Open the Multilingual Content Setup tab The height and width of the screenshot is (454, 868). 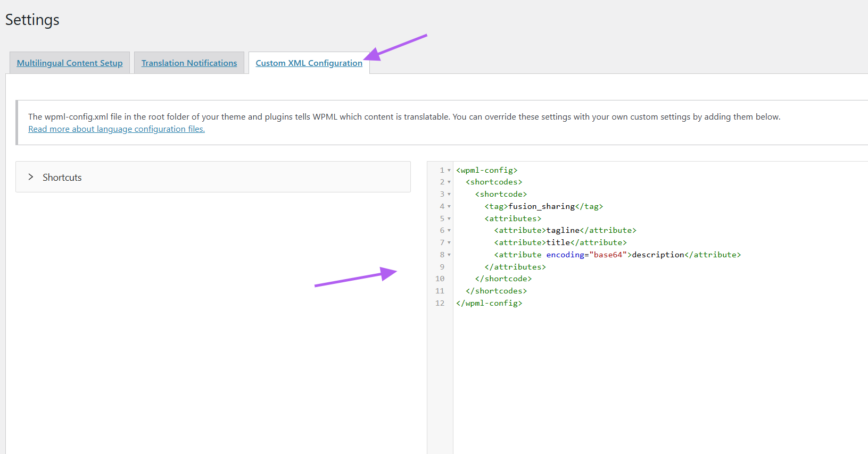click(70, 63)
